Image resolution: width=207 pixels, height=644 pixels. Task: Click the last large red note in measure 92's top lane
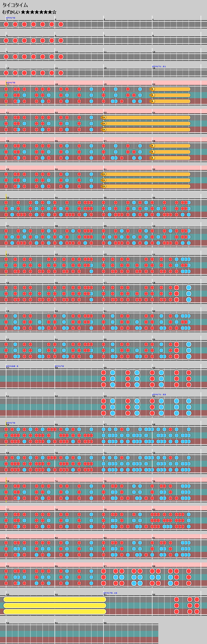(x=197, y=599)
